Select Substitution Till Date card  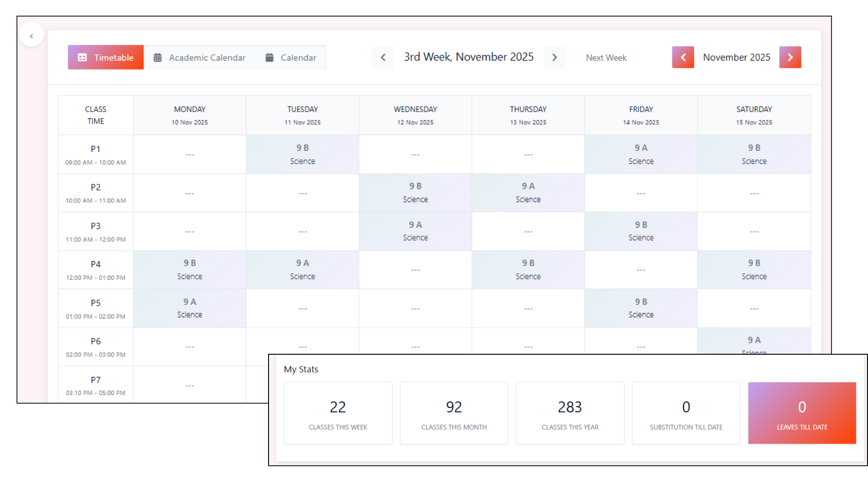[x=686, y=413]
